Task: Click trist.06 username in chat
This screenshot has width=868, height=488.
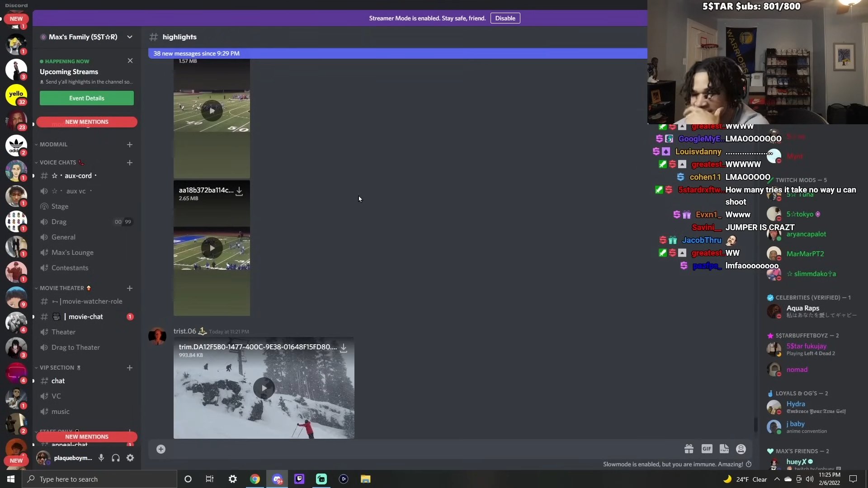Action: coord(185,331)
